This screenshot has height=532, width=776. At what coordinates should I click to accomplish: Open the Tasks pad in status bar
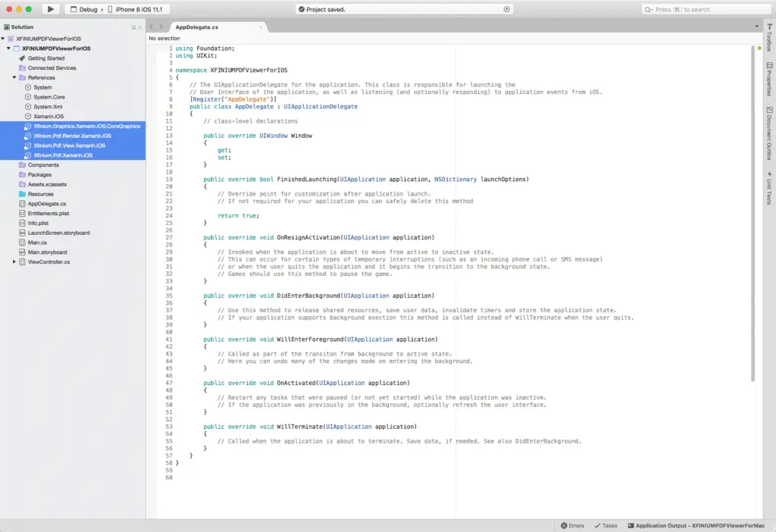[605, 526]
